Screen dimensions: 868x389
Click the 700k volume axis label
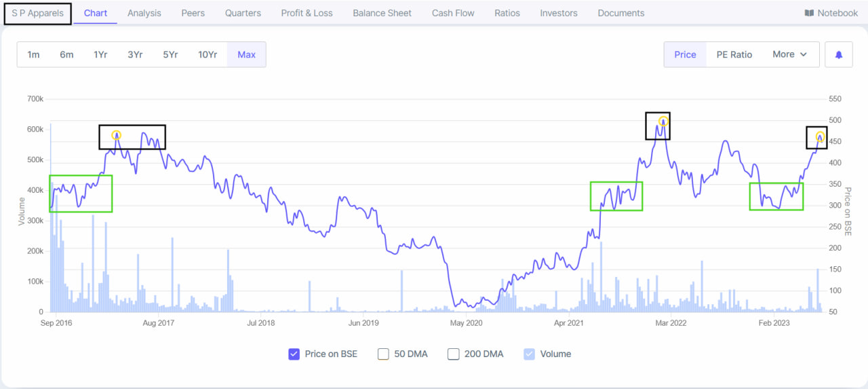coord(35,99)
